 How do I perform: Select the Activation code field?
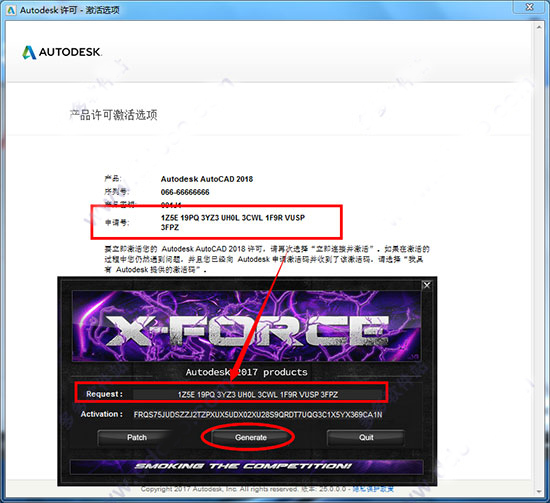coord(258,415)
